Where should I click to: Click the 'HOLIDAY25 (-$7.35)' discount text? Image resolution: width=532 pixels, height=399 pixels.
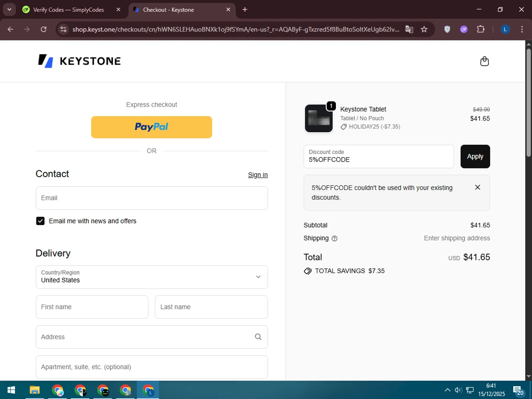[375, 127]
